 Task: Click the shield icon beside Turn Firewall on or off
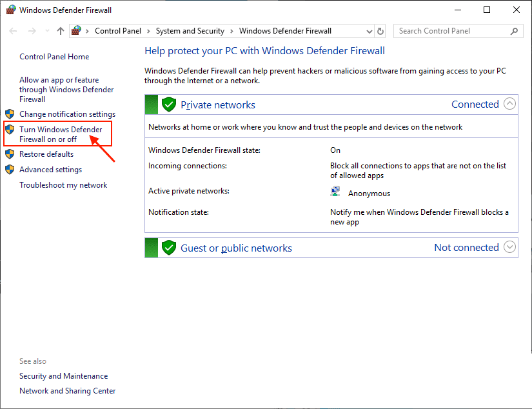[10, 129]
